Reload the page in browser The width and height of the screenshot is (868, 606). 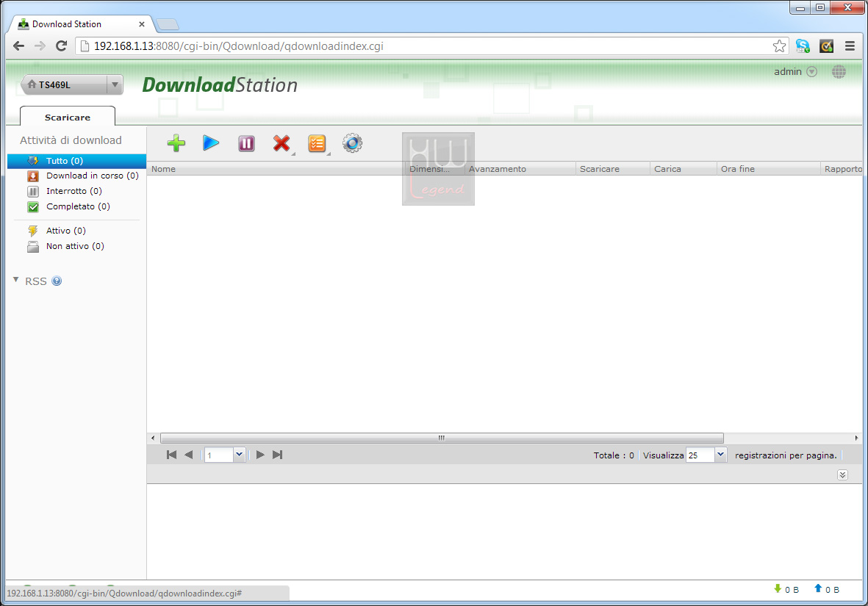pyautogui.click(x=62, y=46)
